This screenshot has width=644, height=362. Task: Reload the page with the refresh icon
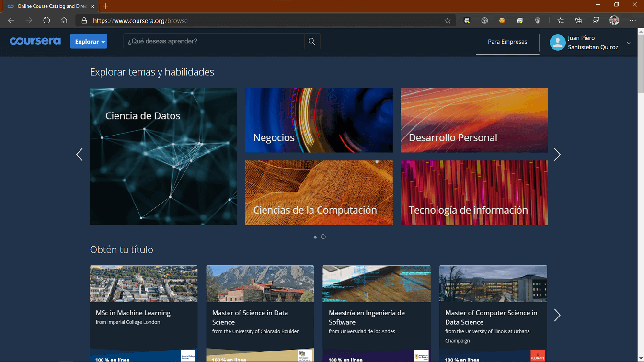pos(46,21)
